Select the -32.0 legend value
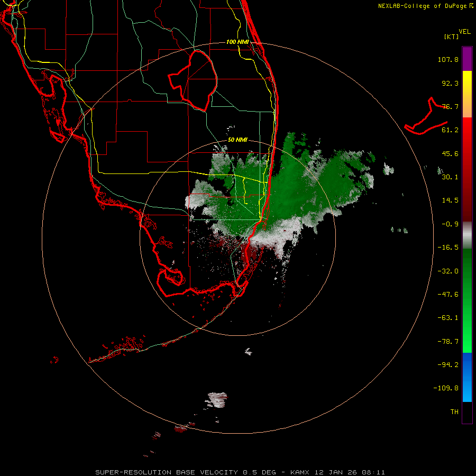Screen dimensions: 476x476 pyautogui.click(x=448, y=271)
